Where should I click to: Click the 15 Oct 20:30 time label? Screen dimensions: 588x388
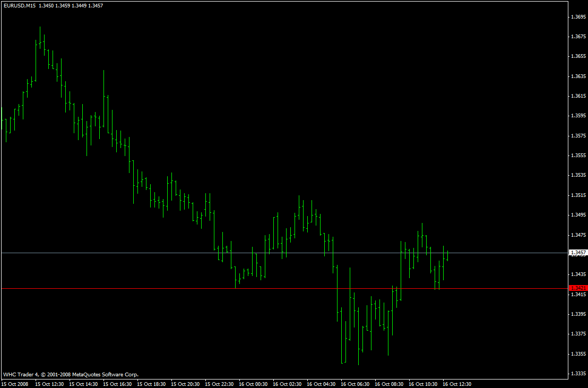point(186,383)
